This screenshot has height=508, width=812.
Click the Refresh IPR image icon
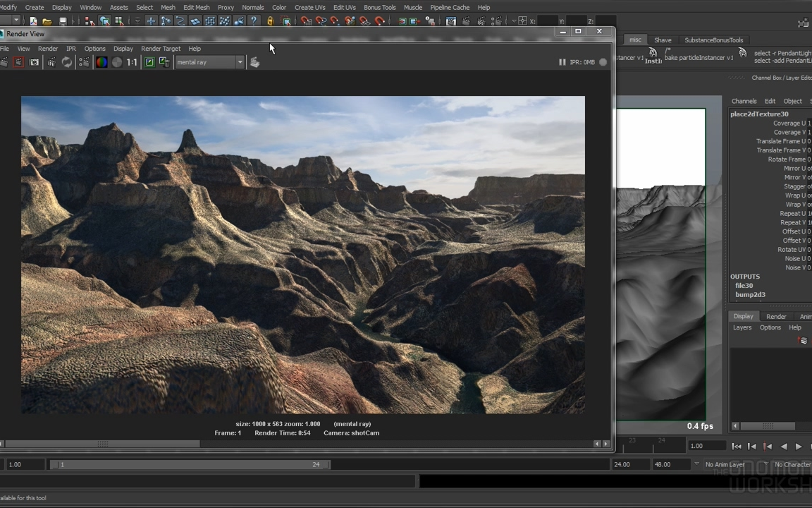coord(67,62)
